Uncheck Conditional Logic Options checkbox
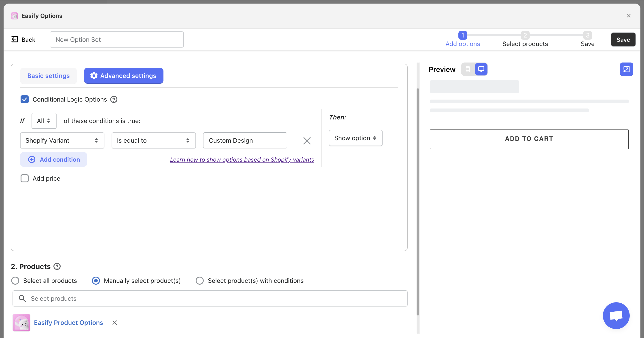The height and width of the screenshot is (338, 644). (x=25, y=99)
